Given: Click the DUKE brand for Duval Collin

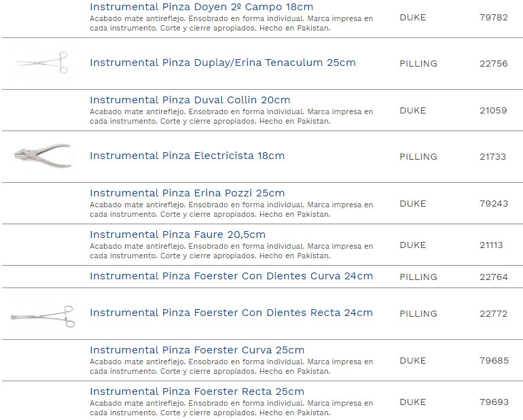Looking at the screenshot, I should (412, 111).
